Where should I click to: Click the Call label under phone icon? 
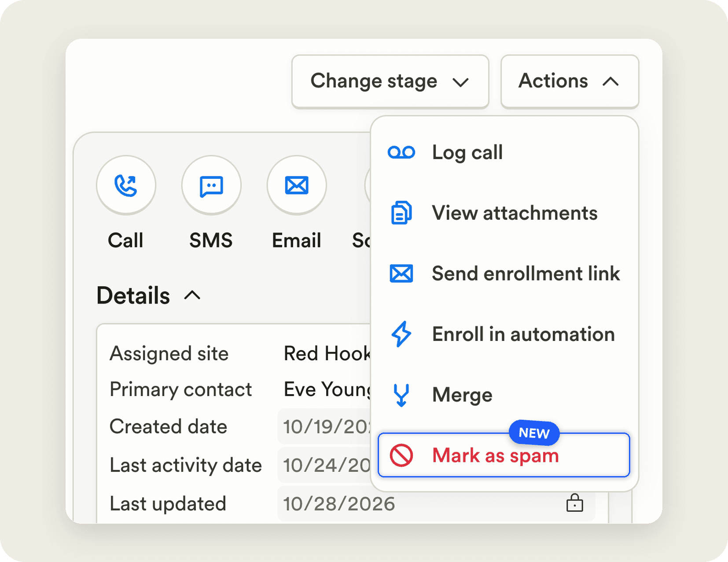(x=126, y=240)
